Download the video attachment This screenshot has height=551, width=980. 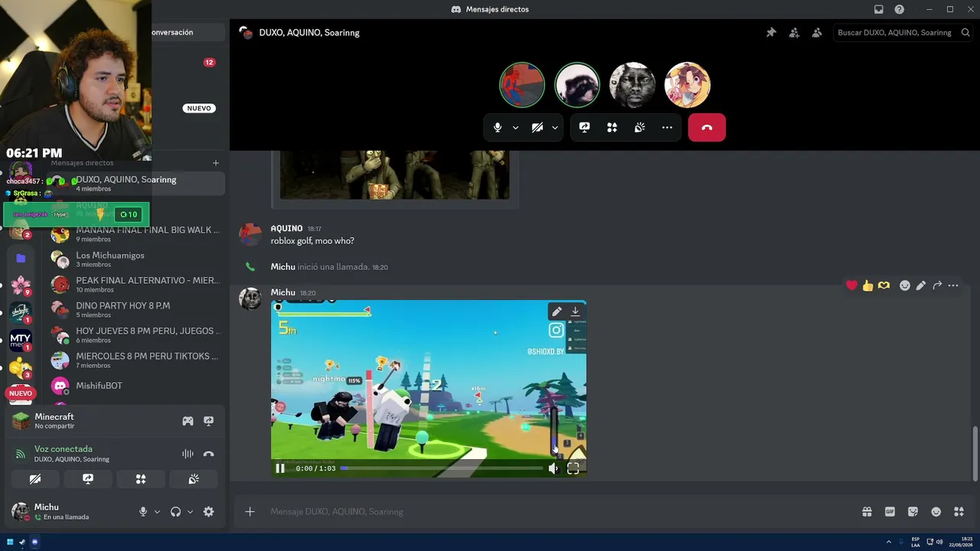click(575, 311)
